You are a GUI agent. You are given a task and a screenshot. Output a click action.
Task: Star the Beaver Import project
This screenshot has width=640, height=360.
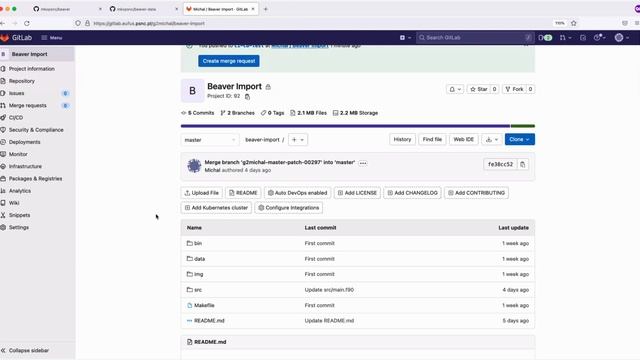pyautogui.click(x=479, y=89)
